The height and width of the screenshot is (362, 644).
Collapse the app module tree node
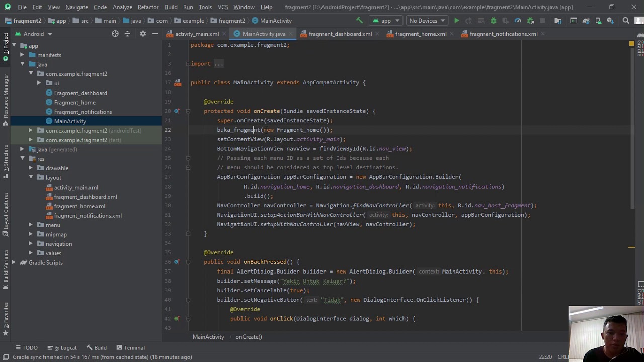click(x=14, y=46)
